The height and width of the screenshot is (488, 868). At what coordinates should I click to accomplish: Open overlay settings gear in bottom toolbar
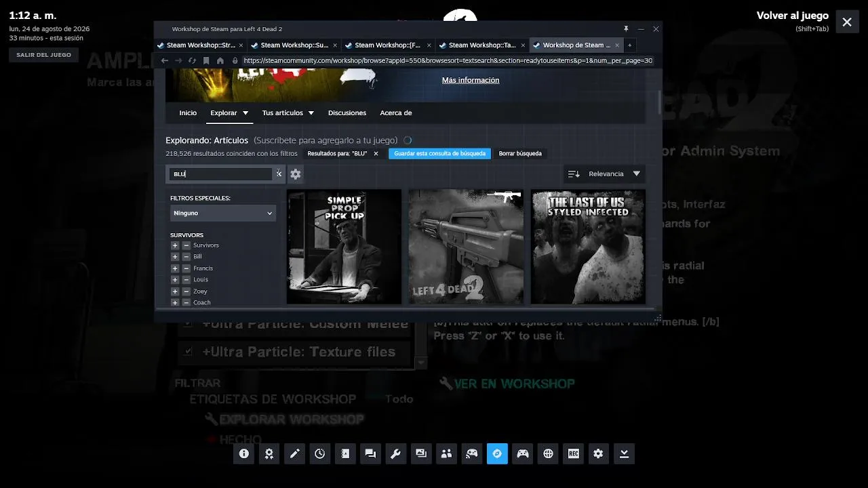point(598,453)
